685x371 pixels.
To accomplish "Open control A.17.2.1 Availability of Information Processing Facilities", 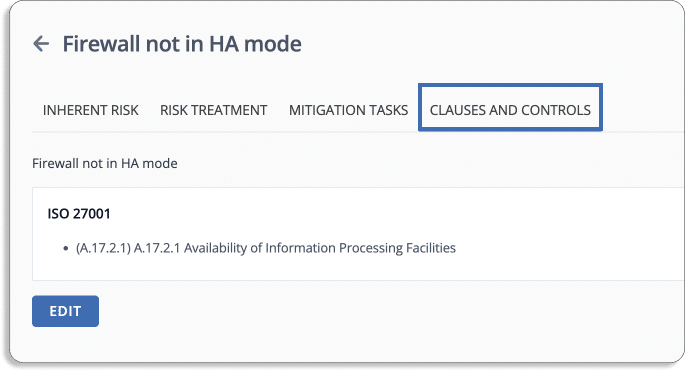I will [x=266, y=248].
